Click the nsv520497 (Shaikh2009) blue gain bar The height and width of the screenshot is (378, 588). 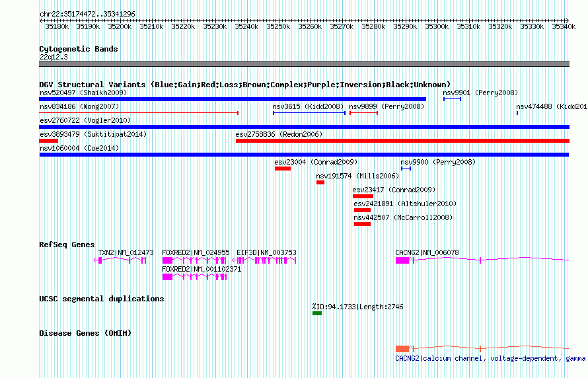pyautogui.click(x=233, y=99)
